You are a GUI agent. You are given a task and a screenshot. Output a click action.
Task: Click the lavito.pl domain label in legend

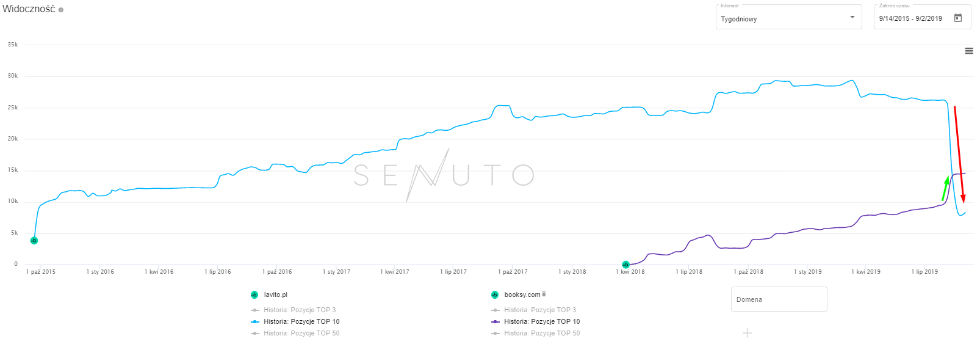pyautogui.click(x=275, y=295)
